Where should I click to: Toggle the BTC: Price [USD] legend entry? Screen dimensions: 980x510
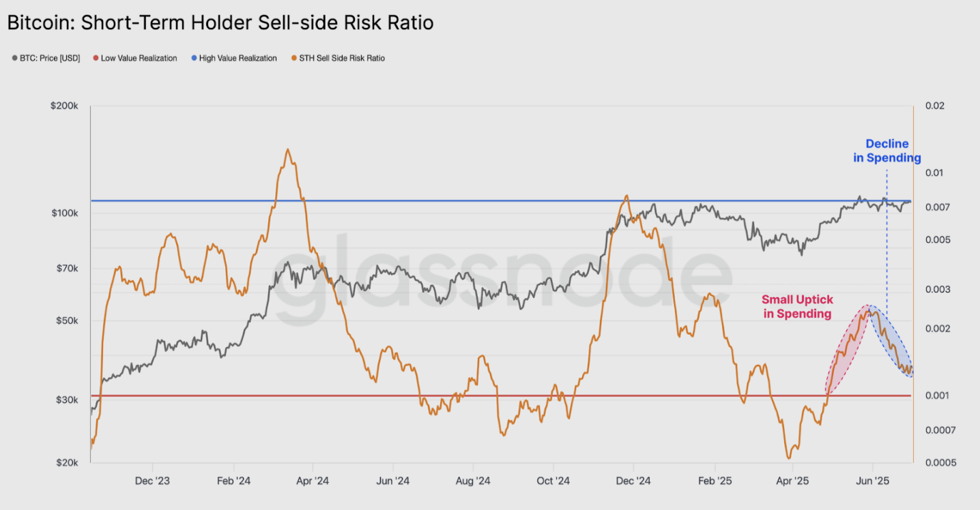click(46, 58)
